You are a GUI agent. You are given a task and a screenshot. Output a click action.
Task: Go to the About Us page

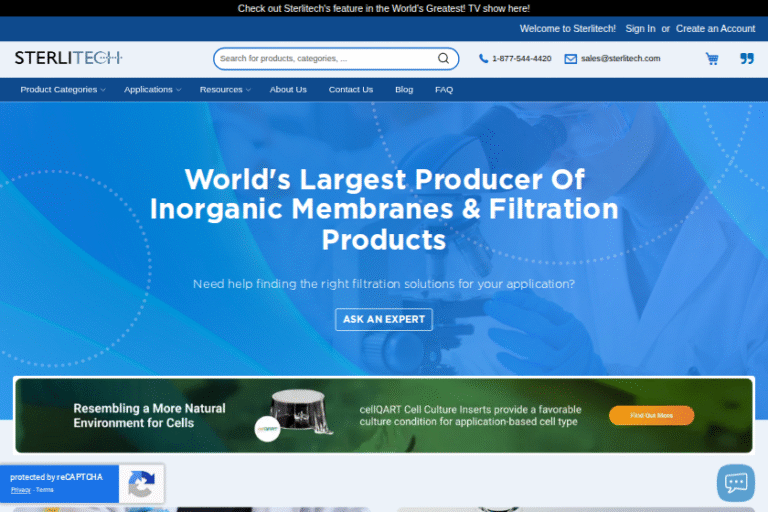point(288,89)
